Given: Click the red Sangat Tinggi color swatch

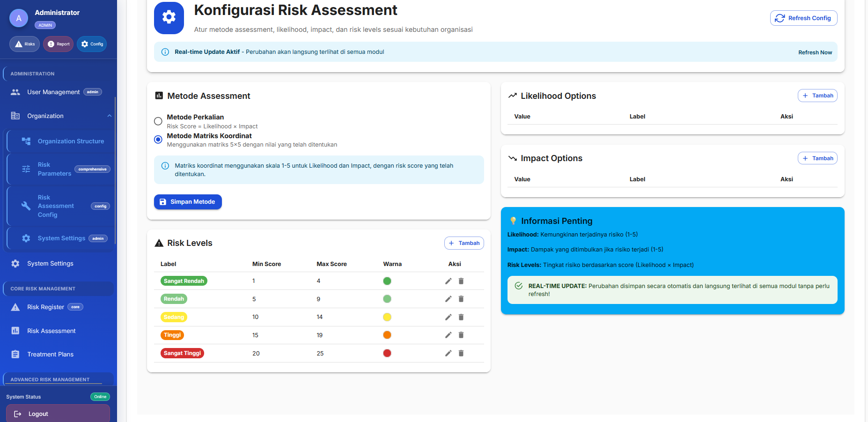Looking at the screenshot, I should click(387, 353).
